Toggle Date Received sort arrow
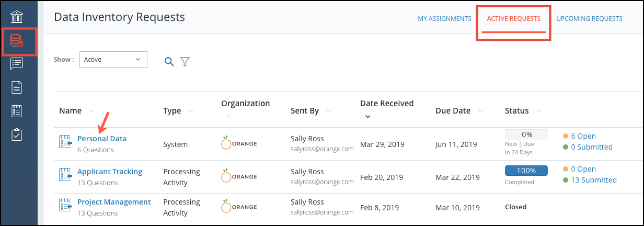Image resolution: width=644 pixels, height=226 pixels. coord(367,117)
